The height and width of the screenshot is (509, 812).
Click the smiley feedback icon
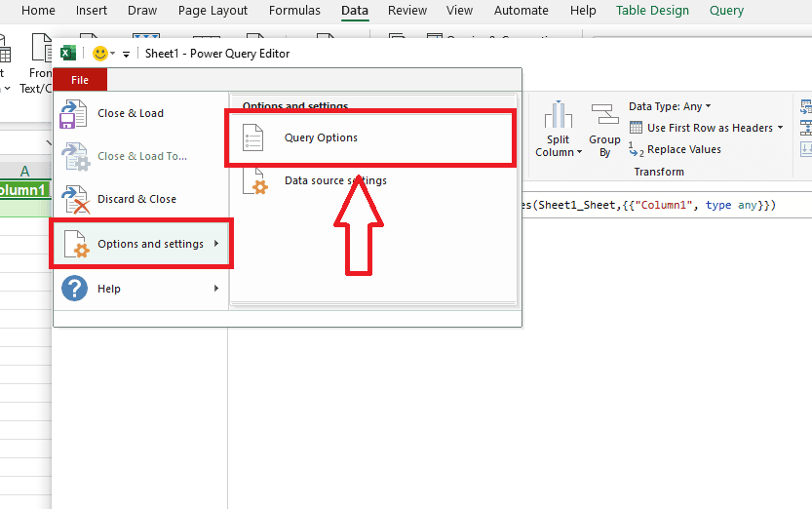pyautogui.click(x=100, y=53)
